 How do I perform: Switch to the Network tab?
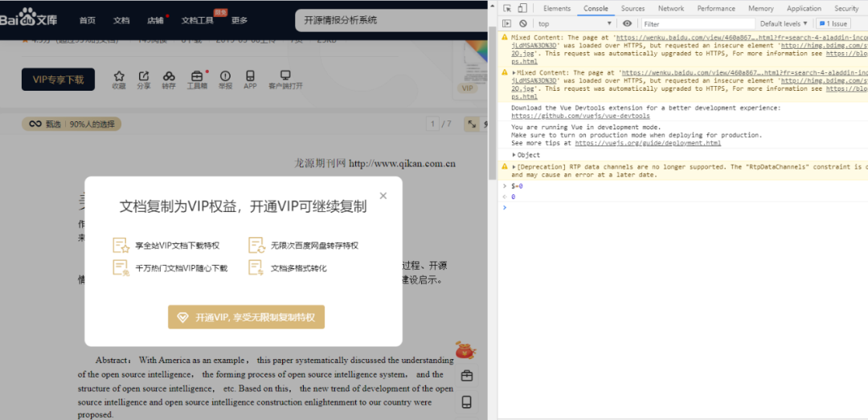coord(671,8)
